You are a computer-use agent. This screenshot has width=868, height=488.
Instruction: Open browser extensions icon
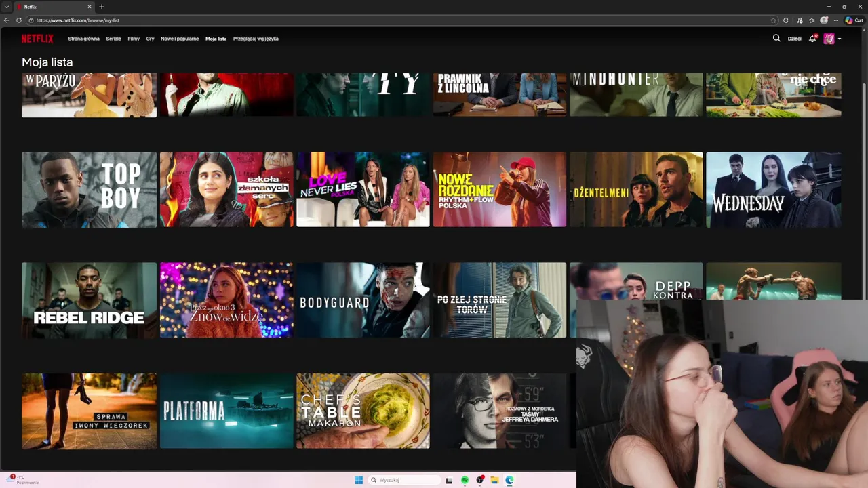pyautogui.click(x=786, y=20)
